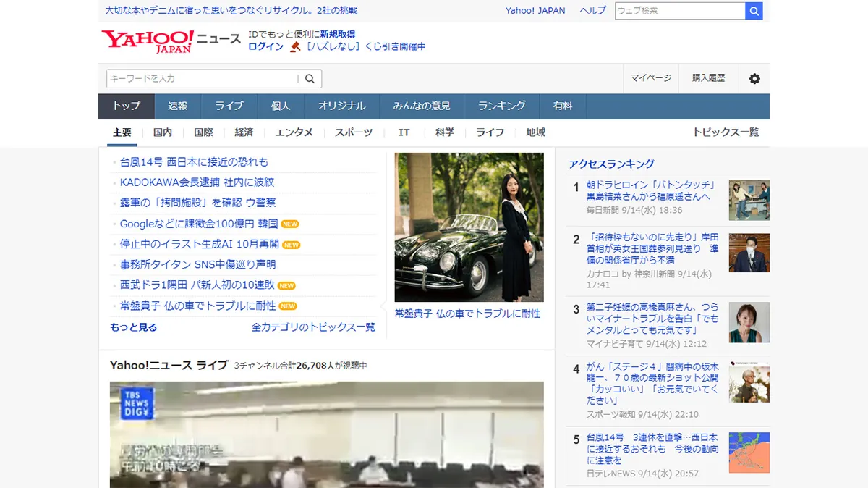Select the ランキング navigation tab

[x=501, y=106]
